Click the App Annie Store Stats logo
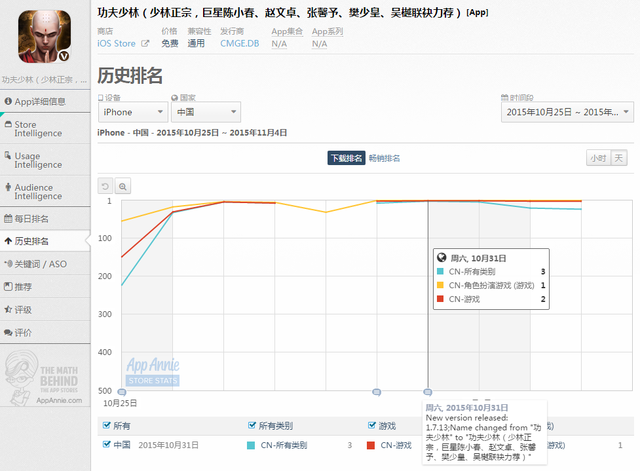 point(153,372)
